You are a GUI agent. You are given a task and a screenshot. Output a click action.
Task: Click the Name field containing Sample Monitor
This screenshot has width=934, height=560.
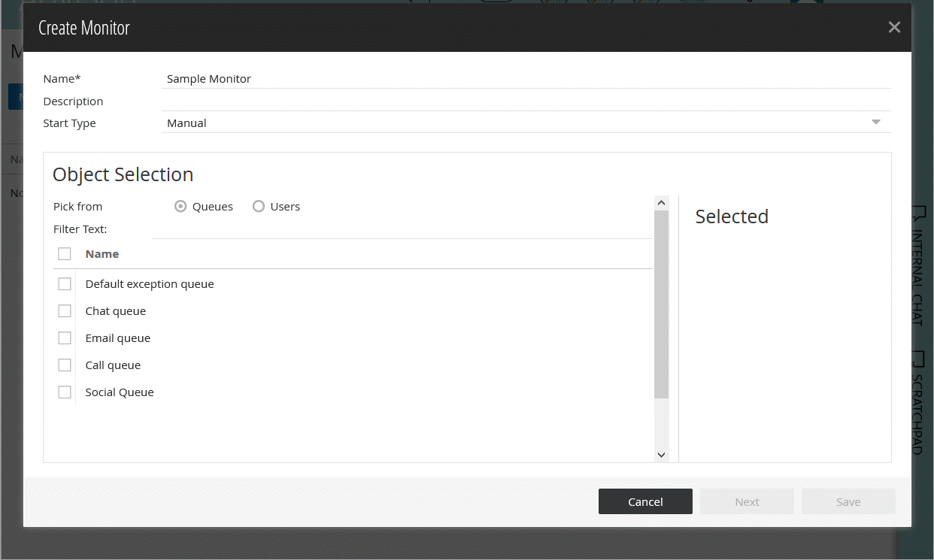point(526,78)
